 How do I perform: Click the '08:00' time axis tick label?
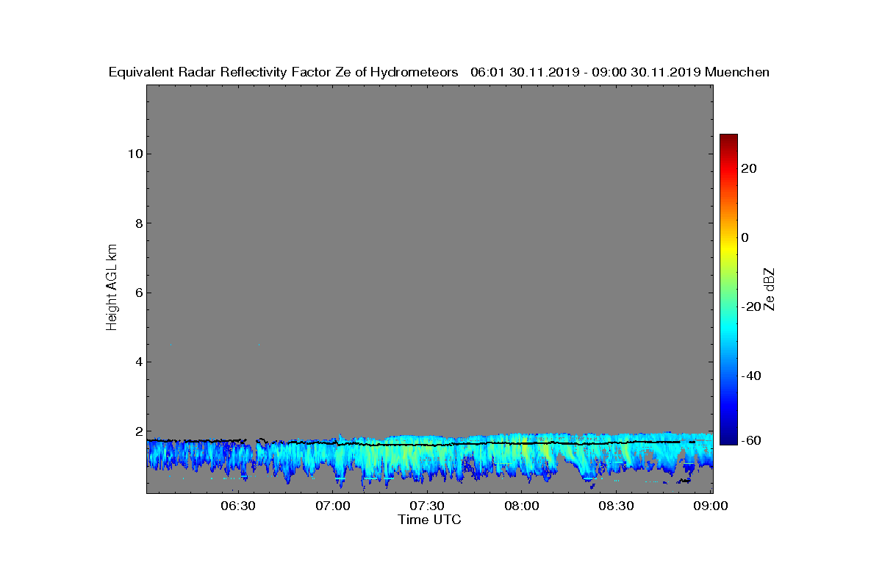(522, 506)
